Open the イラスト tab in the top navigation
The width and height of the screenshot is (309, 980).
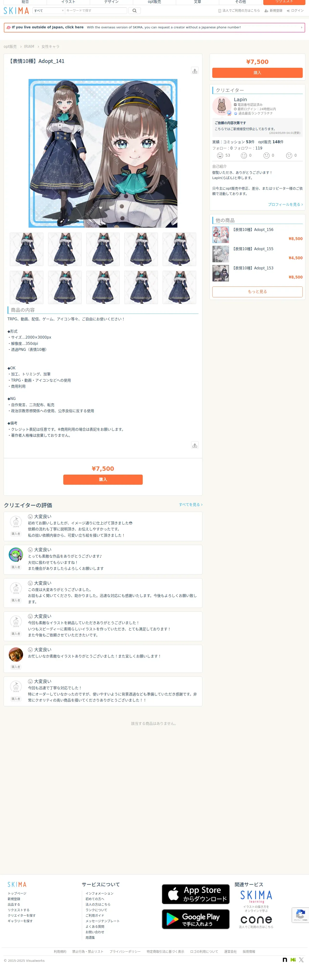coord(68,2)
